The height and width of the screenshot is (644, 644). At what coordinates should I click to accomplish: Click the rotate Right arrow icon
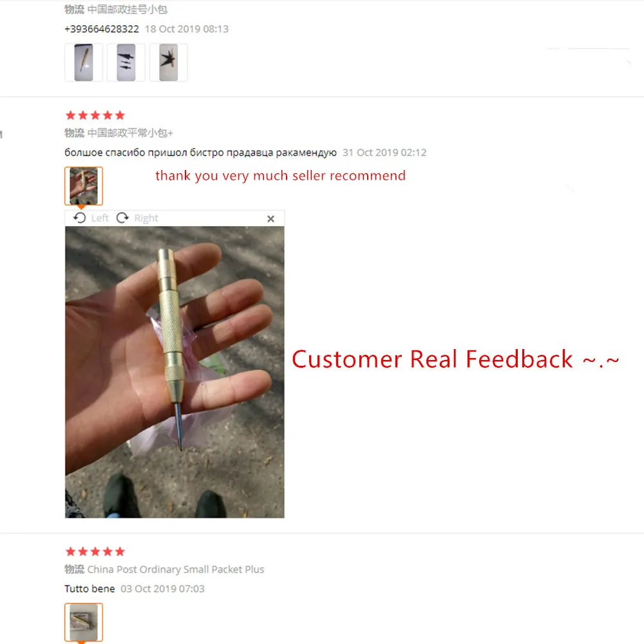pos(122,218)
